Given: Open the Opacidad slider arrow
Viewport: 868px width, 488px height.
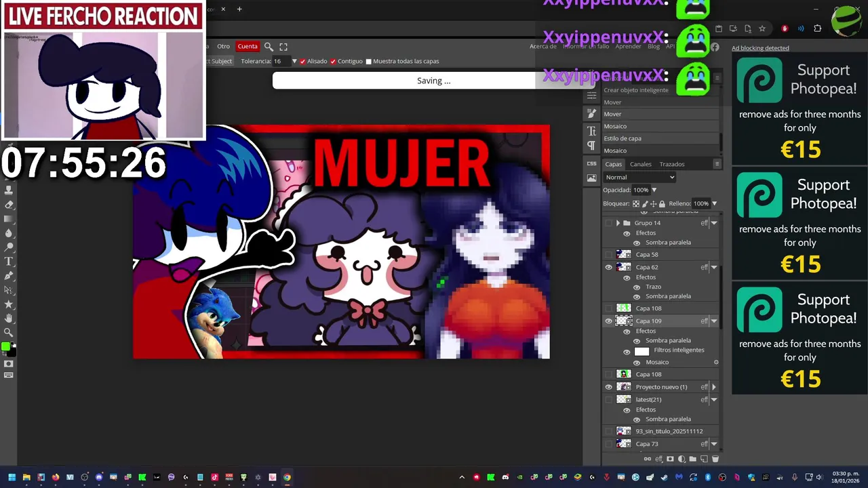Looking at the screenshot, I should (654, 190).
